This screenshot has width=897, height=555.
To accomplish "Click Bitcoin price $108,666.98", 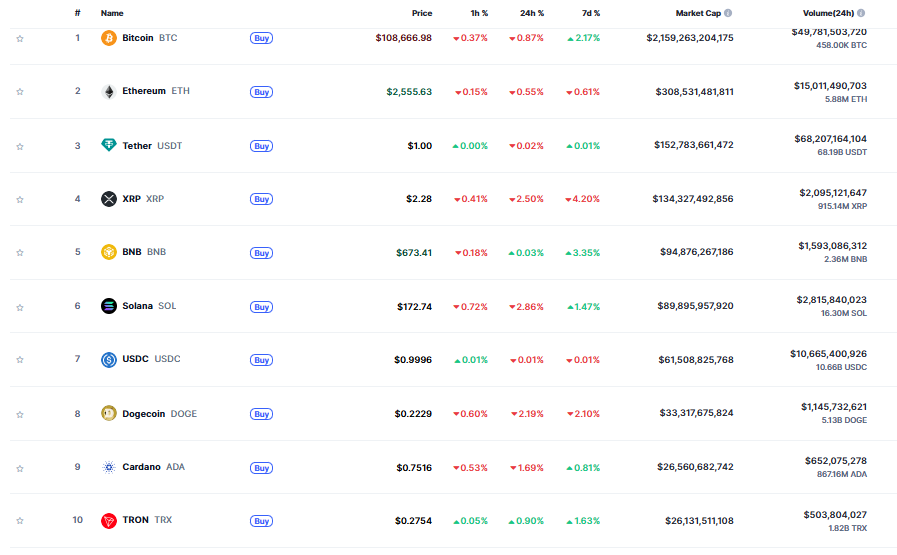I will tap(404, 38).
